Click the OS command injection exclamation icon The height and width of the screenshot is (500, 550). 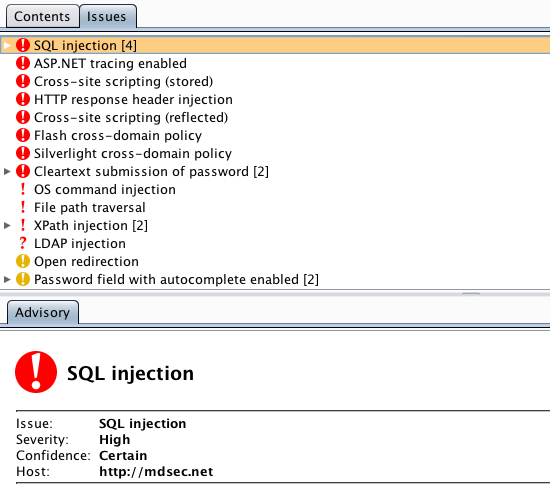click(23, 189)
